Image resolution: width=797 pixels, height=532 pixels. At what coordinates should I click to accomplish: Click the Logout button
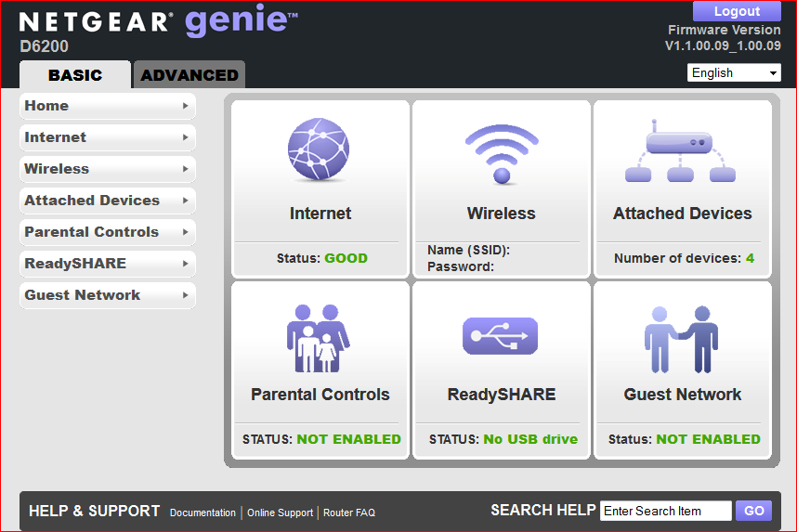(x=737, y=11)
